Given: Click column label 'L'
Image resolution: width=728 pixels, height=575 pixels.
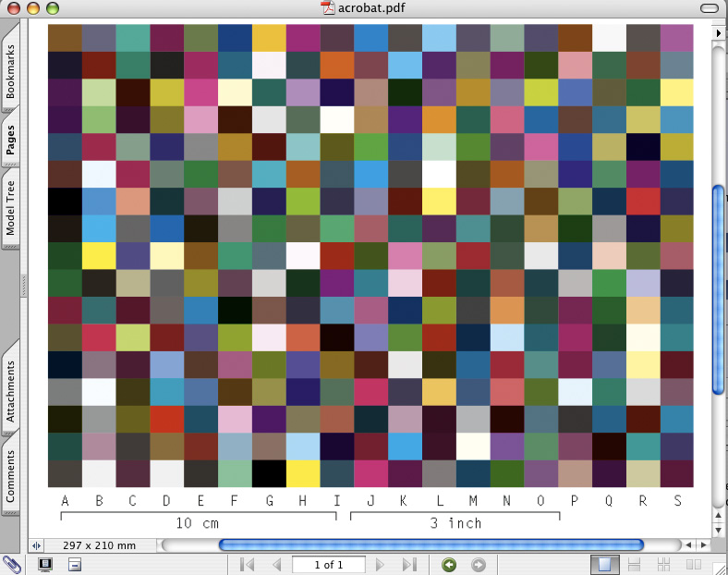Looking at the screenshot, I should click(x=439, y=501).
